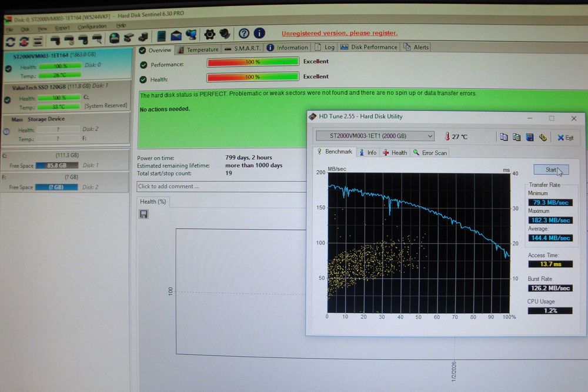Click the green check icon next to Performance

pyautogui.click(x=143, y=65)
